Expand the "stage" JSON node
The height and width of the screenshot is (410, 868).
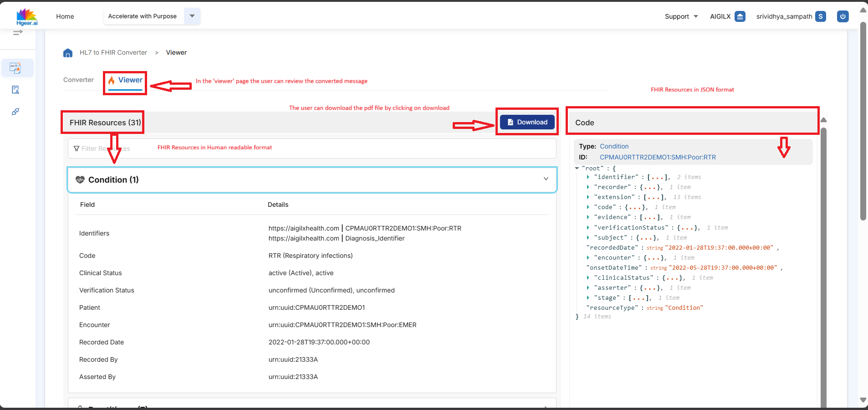coord(588,298)
